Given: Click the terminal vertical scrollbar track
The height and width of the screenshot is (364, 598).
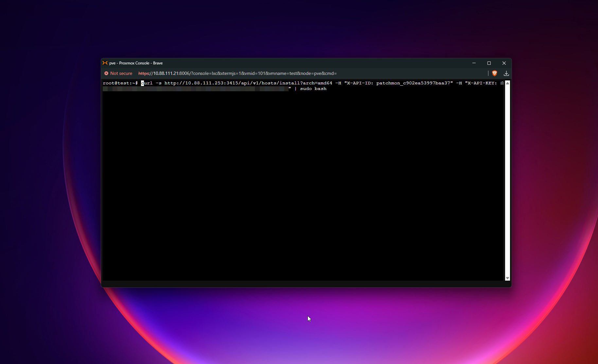Looking at the screenshot, I should [x=507, y=181].
